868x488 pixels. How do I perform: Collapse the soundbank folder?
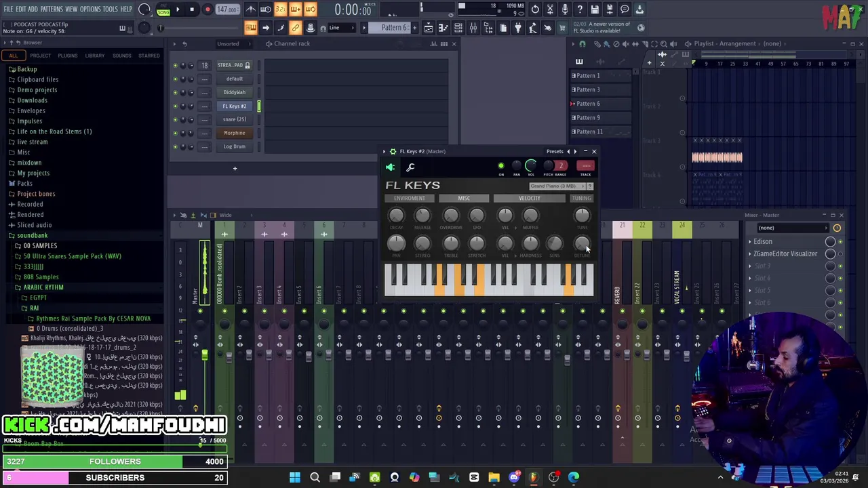pos(32,235)
